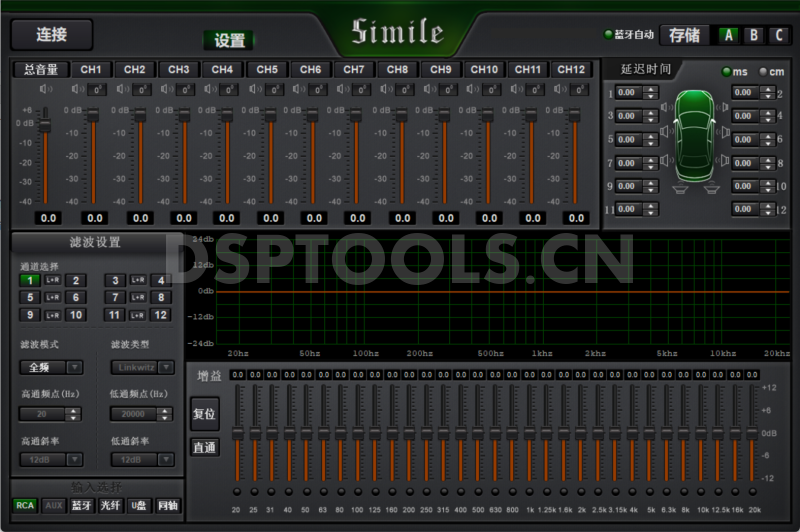Click the 存储 save button
The width and height of the screenshot is (800, 532).
pos(685,35)
